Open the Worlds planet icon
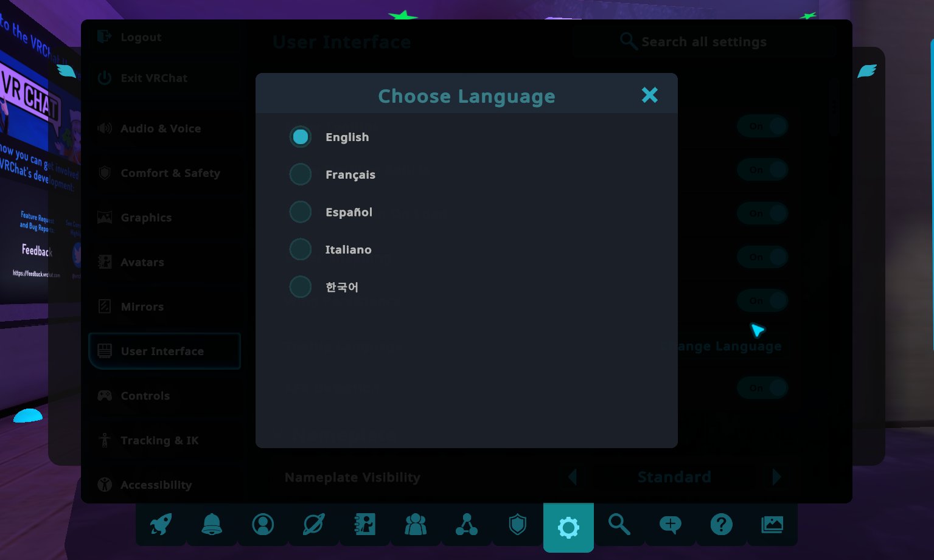 pos(314,524)
